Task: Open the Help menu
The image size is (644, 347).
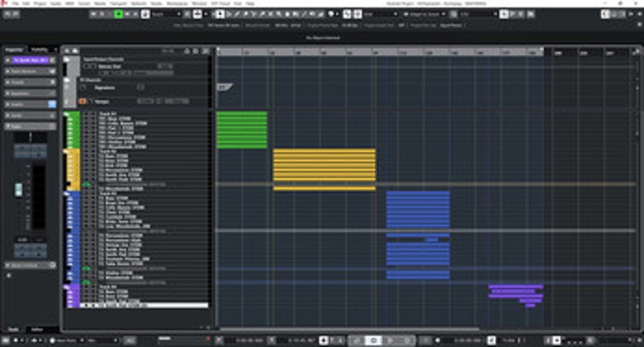Action: (x=249, y=3)
